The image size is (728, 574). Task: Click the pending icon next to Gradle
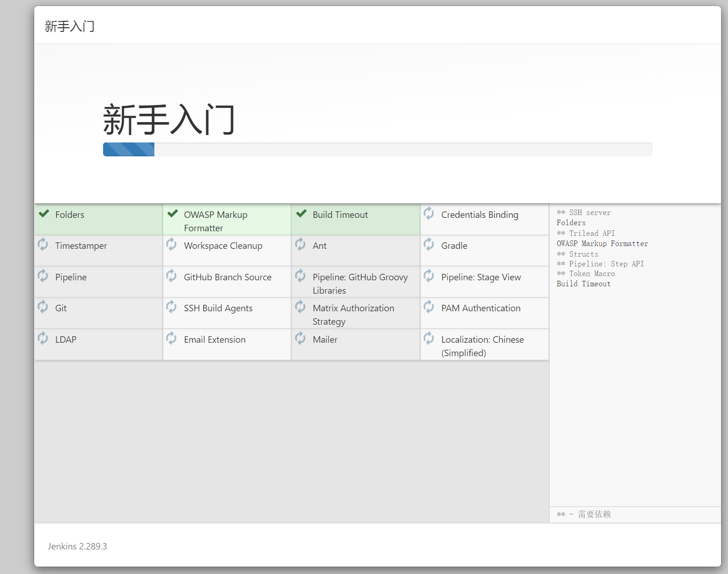(429, 244)
